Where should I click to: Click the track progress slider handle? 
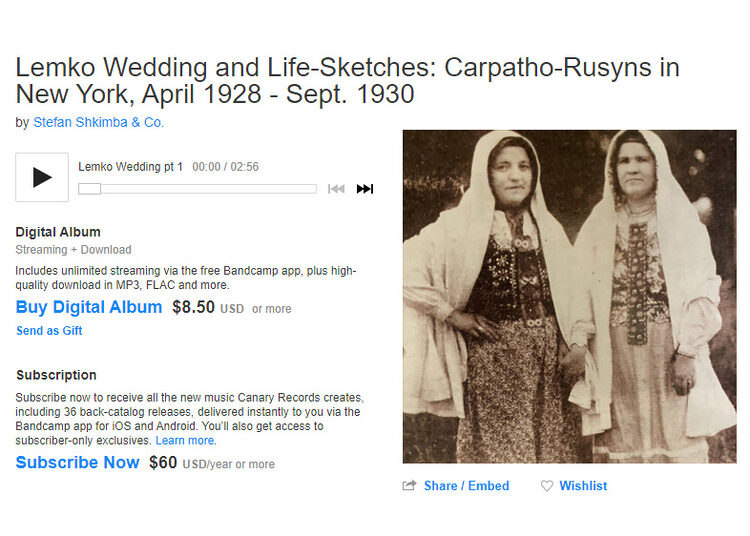click(x=89, y=189)
